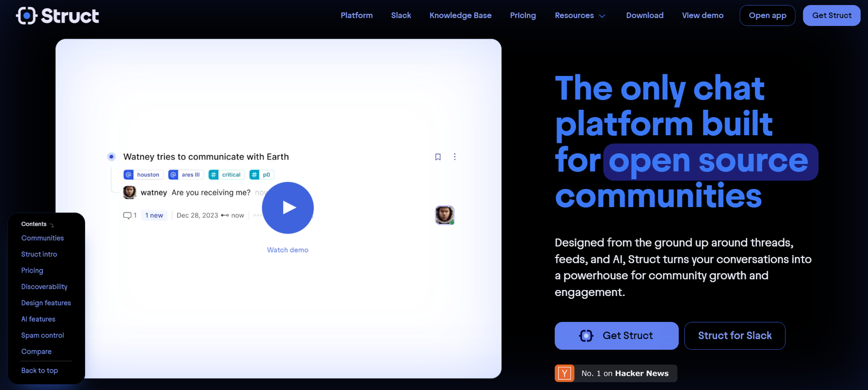868x390 pixels.
Task: Click the Back to top link
Action: pyautogui.click(x=40, y=370)
